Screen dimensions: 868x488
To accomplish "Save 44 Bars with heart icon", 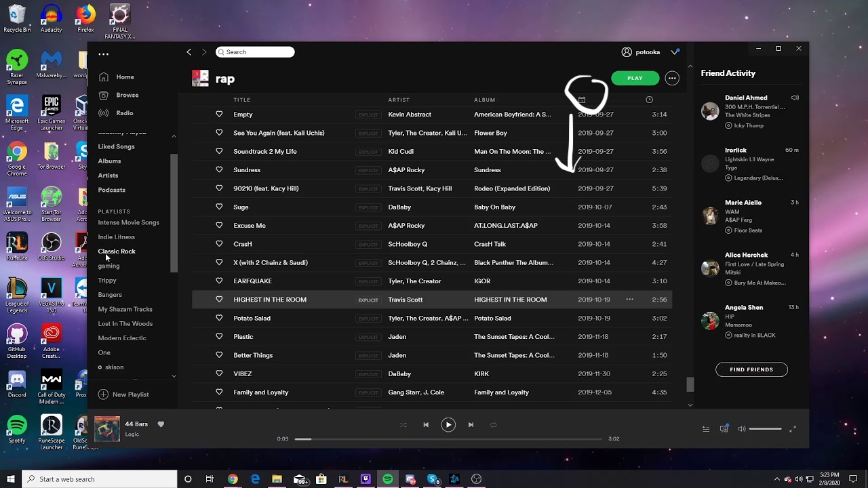I will coord(161,424).
